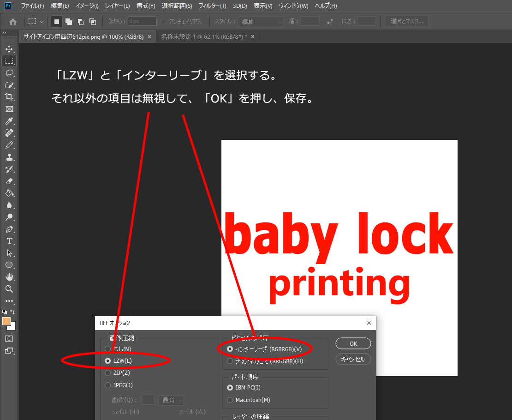Select the Zoom tool
The width and height of the screenshot is (512, 420).
click(9, 289)
